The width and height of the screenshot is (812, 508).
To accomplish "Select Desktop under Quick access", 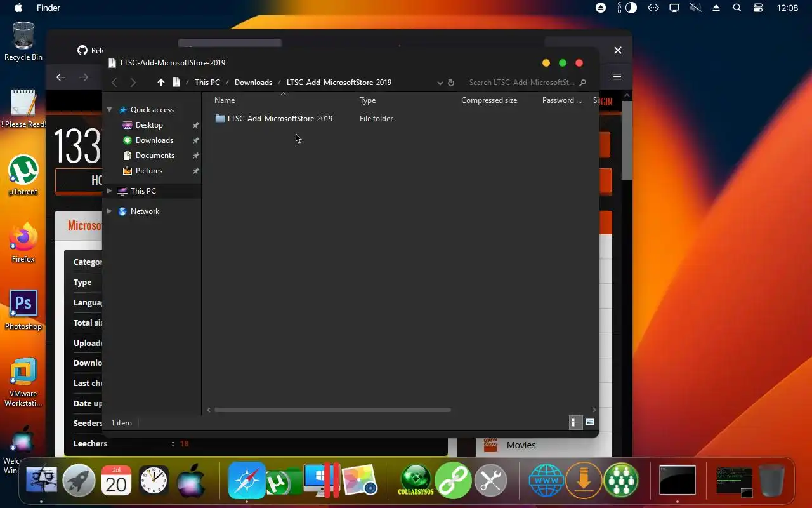I will point(149,125).
